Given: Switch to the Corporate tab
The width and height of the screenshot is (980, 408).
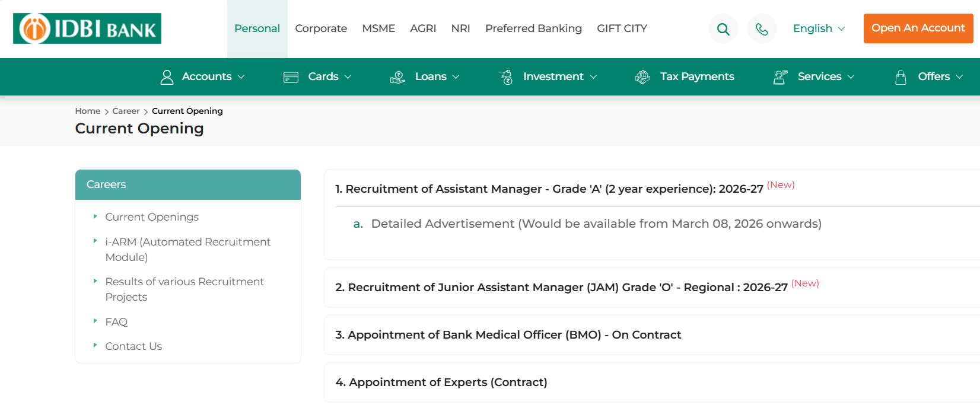Looking at the screenshot, I should point(321,28).
